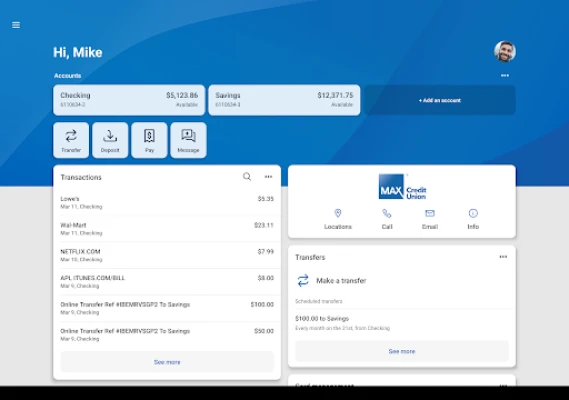Click See more under Transactions
Screen dimensions: 569x400
pos(167,362)
